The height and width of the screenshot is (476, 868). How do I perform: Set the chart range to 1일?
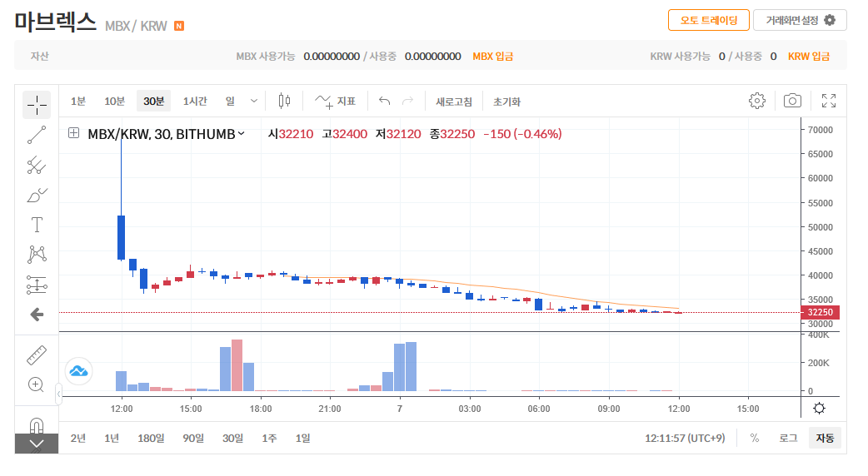[x=303, y=438]
